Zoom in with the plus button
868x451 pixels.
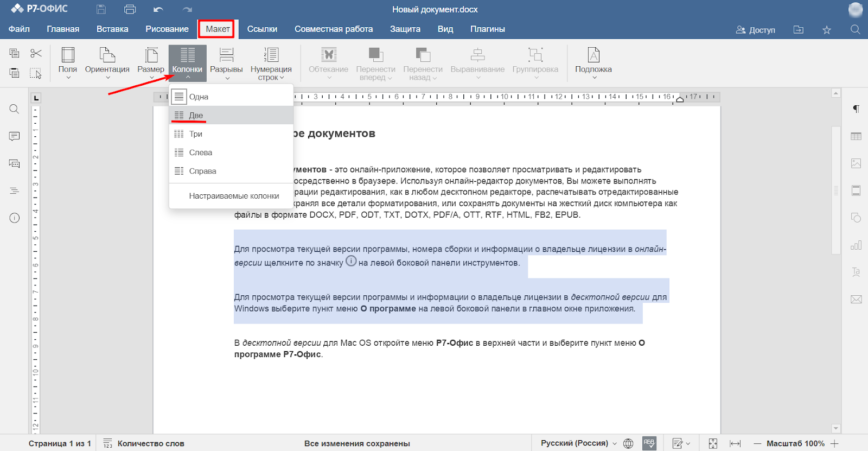(834, 443)
